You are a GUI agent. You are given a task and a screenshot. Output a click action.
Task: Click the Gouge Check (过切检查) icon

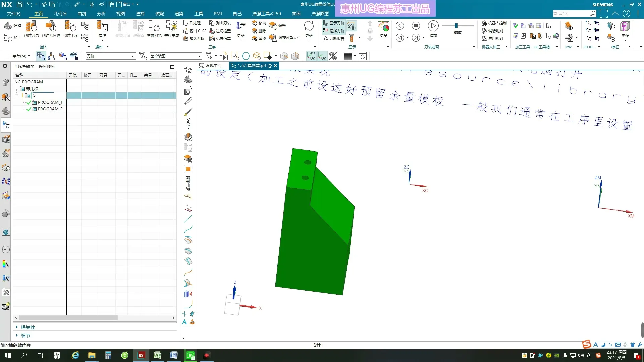pos(220,31)
